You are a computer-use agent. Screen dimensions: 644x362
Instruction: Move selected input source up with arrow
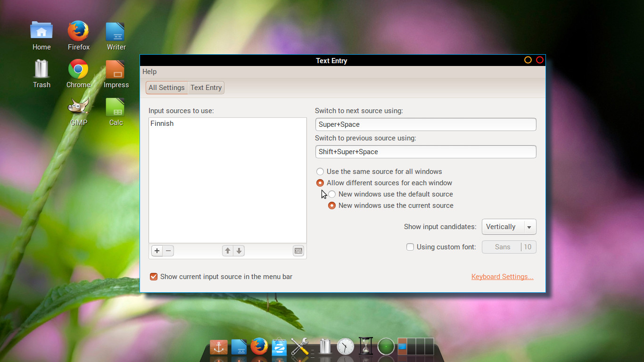pos(228,251)
